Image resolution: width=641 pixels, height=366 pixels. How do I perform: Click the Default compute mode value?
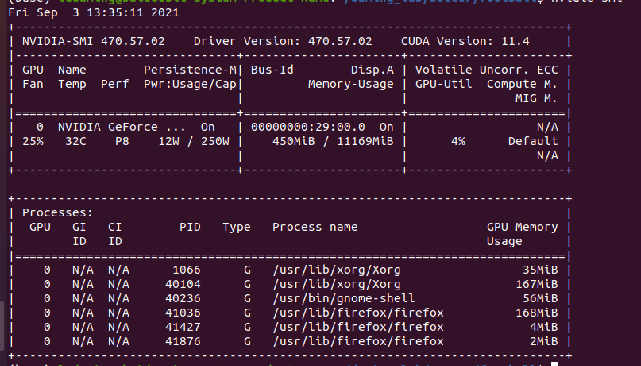(x=533, y=141)
